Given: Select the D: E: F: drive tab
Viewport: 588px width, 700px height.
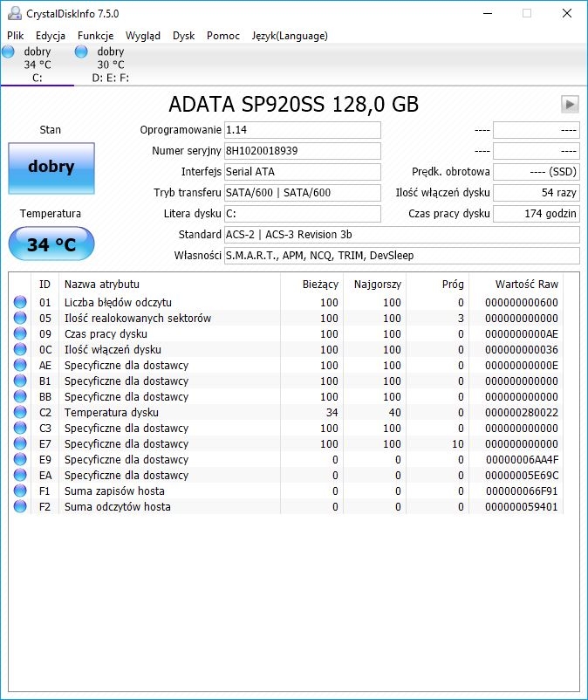Looking at the screenshot, I should click(110, 65).
